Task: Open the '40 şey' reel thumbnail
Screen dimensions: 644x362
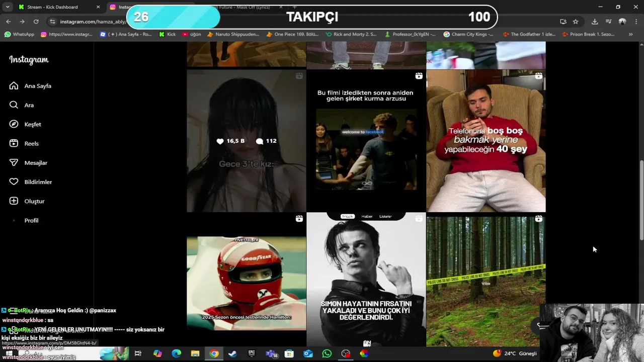Action: click(x=486, y=141)
